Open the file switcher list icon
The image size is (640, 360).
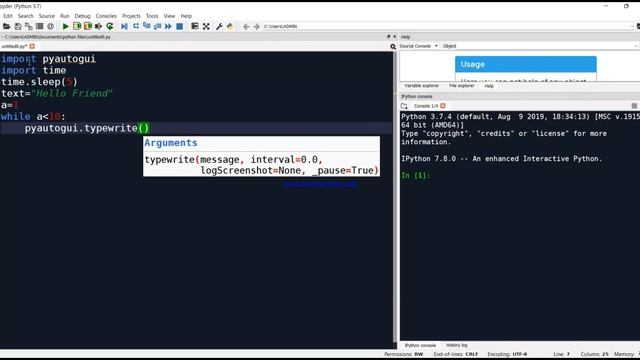[40, 26]
